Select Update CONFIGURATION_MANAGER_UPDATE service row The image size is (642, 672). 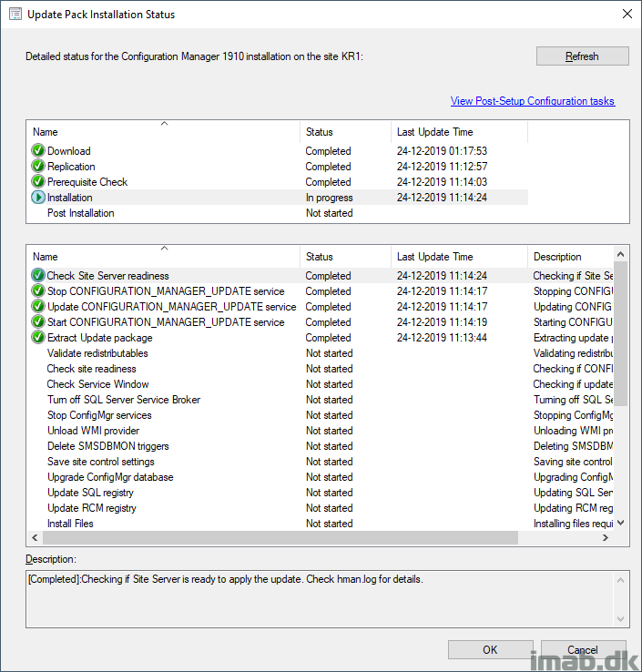coord(321,307)
